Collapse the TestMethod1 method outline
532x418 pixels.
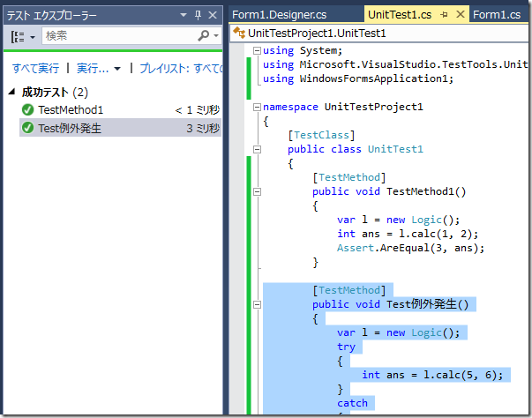click(x=257, y=191)
